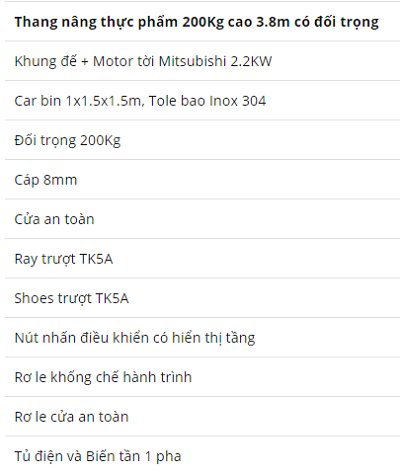Click the text hiển thị tầng
The height and width of the screenshot is (475, 400).
(x=214, y=338)
